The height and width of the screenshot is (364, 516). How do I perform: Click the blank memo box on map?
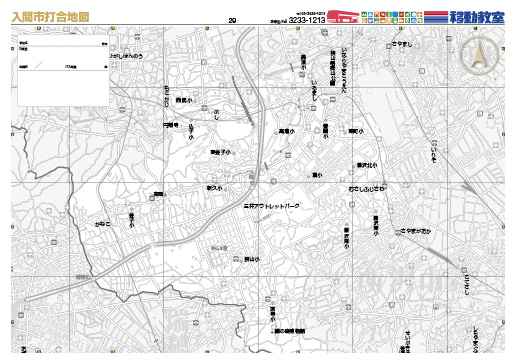click(63, 70)
